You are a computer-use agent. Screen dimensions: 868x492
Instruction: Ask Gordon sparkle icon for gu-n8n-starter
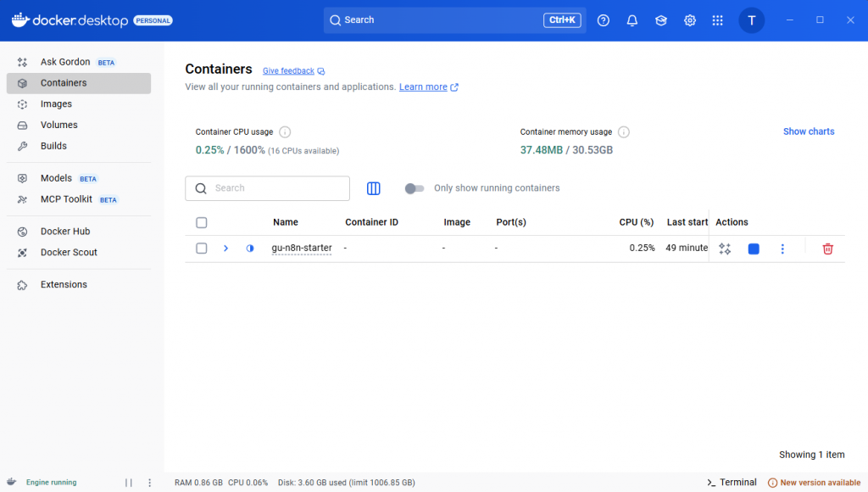coord(725,249)
